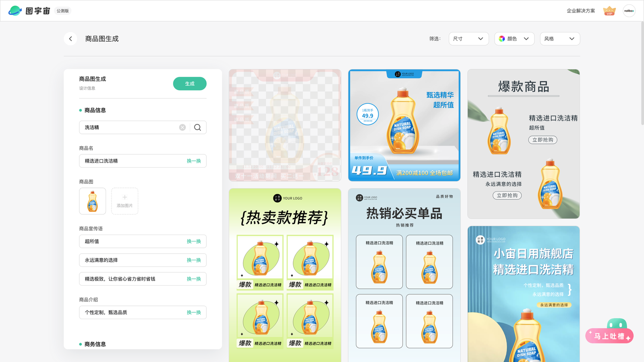Screen dimensions: 644x362
Task: Click 换一换 next to 超所值
Action: coord(194,241)
